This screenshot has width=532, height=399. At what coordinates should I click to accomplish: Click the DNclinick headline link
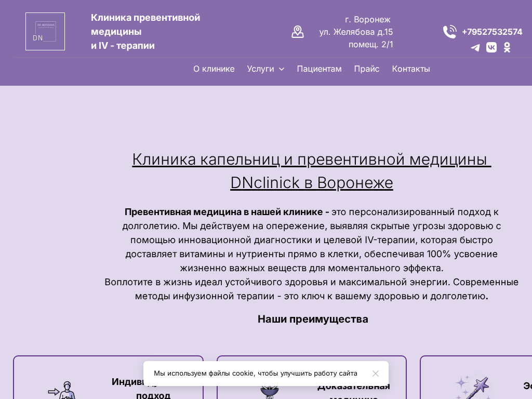click(312, 170)
